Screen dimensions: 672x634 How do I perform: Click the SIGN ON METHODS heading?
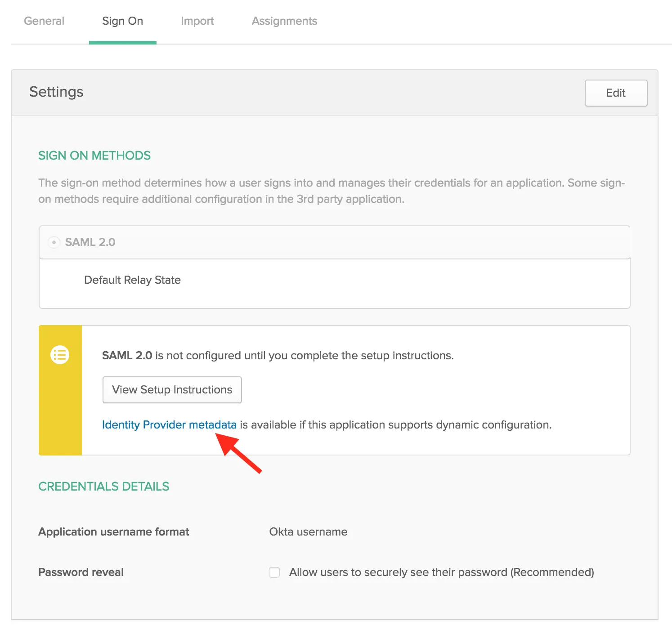pyautogui.click(x=94, y=155)
